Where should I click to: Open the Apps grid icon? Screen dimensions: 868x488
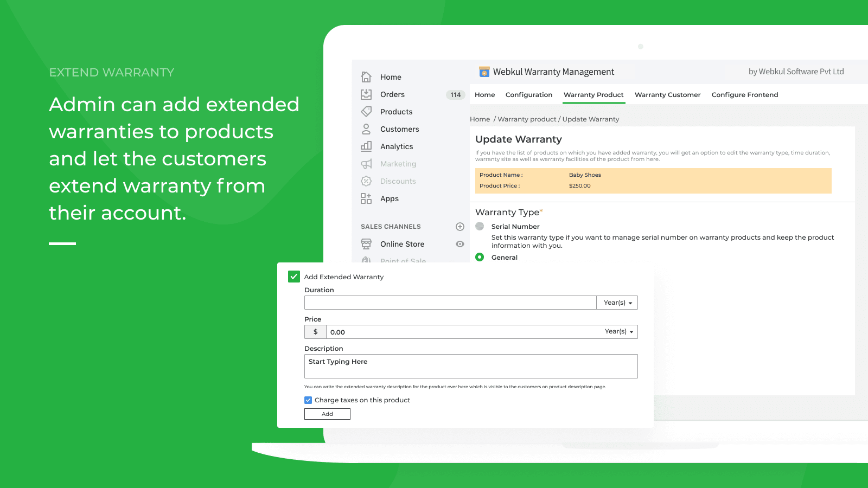366,198
